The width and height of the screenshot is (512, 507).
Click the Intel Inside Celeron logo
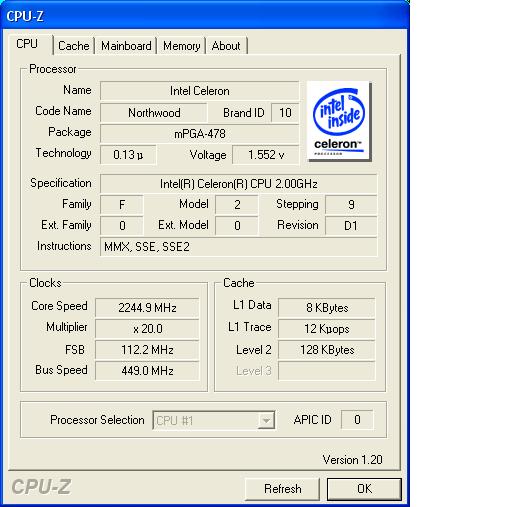coord(339,122)
